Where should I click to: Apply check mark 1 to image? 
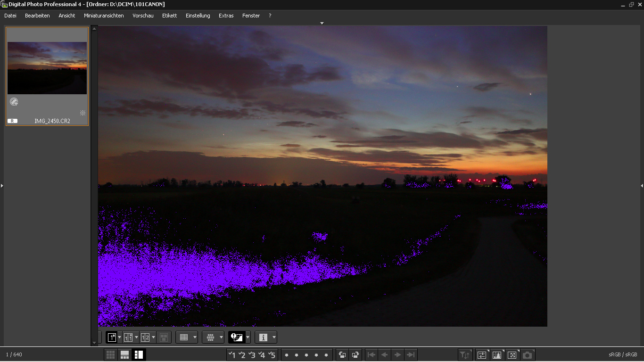coord(232,355)
